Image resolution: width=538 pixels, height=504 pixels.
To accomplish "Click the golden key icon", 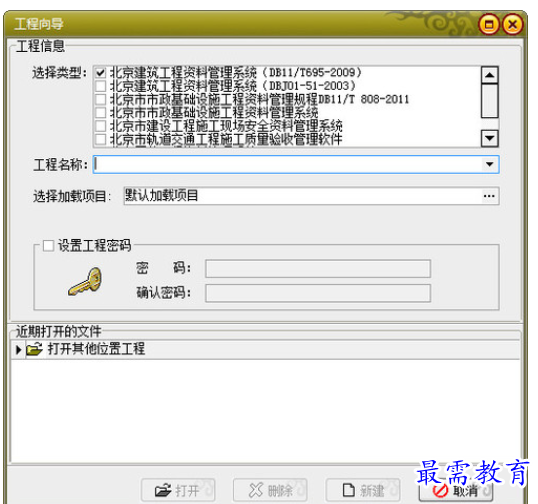I will click(x=85, y=282).
